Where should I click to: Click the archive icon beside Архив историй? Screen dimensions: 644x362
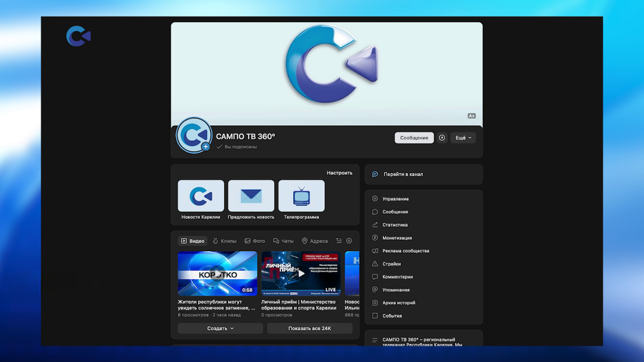(x=375, y=303)
